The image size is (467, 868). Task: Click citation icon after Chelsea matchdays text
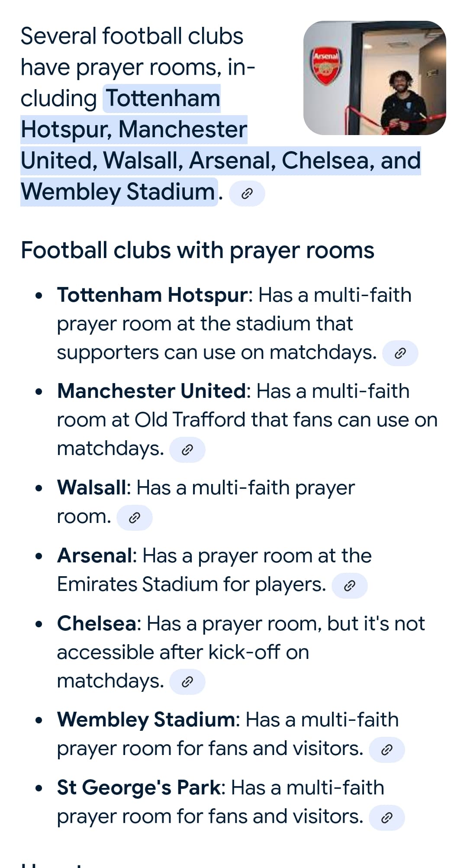(187, 682)
